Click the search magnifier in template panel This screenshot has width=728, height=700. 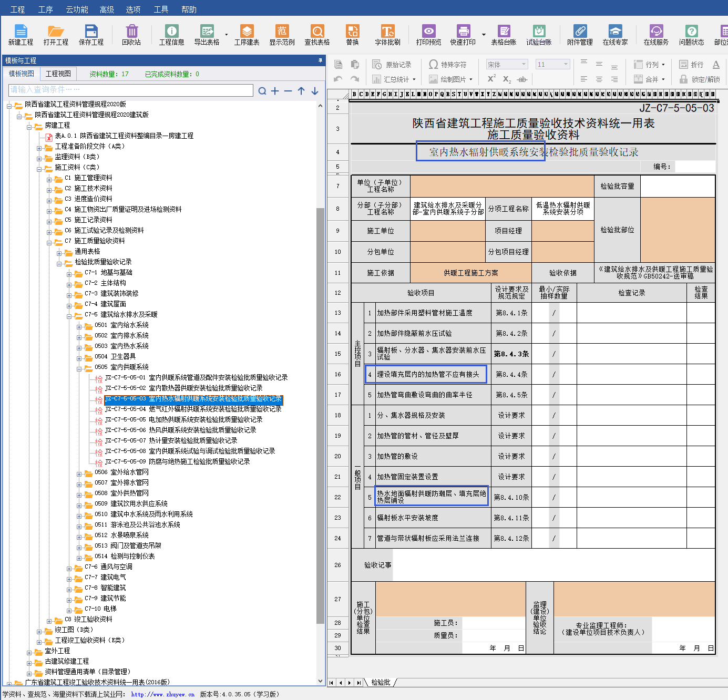click(262, 91)
